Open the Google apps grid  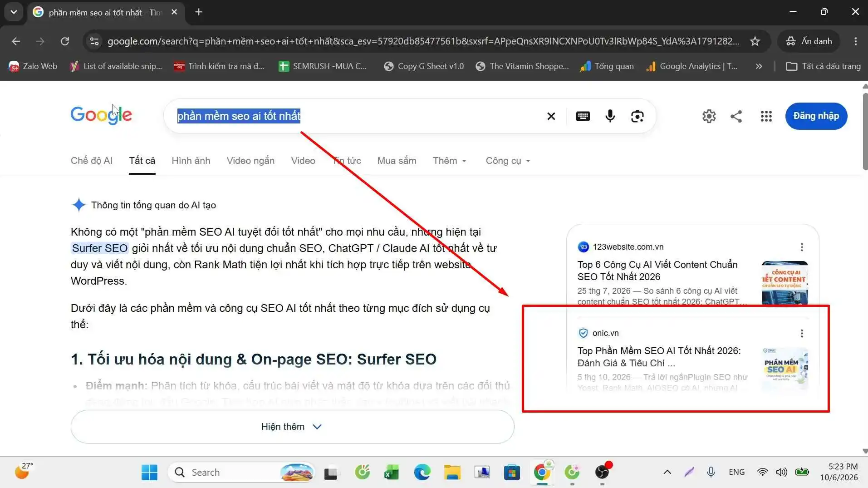pyautogui.click(x=766, y=116)
